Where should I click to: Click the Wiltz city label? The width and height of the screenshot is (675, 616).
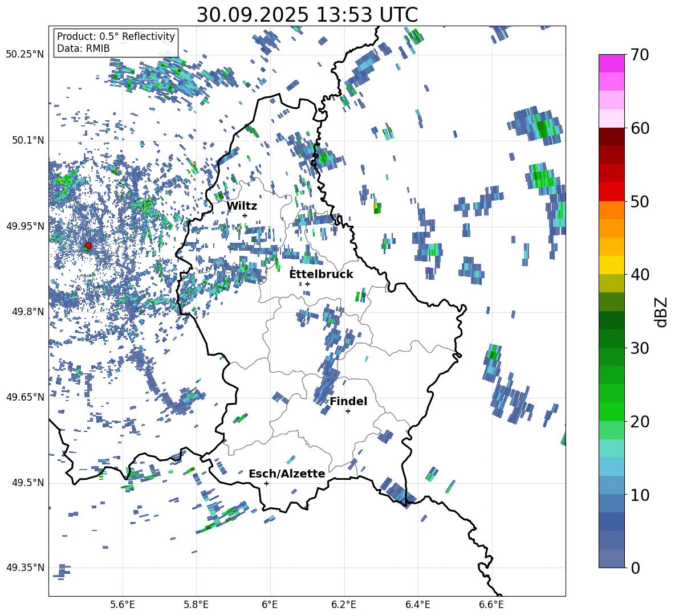point(242,206)
